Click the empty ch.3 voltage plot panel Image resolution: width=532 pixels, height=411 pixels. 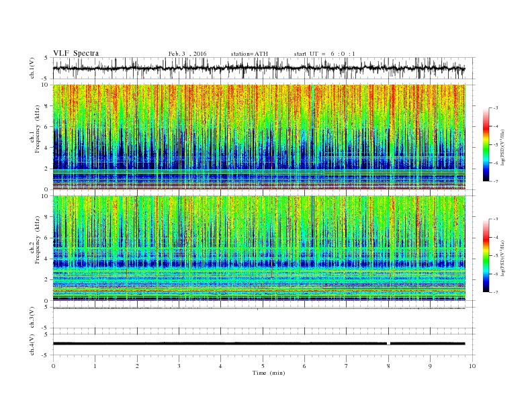264,318
